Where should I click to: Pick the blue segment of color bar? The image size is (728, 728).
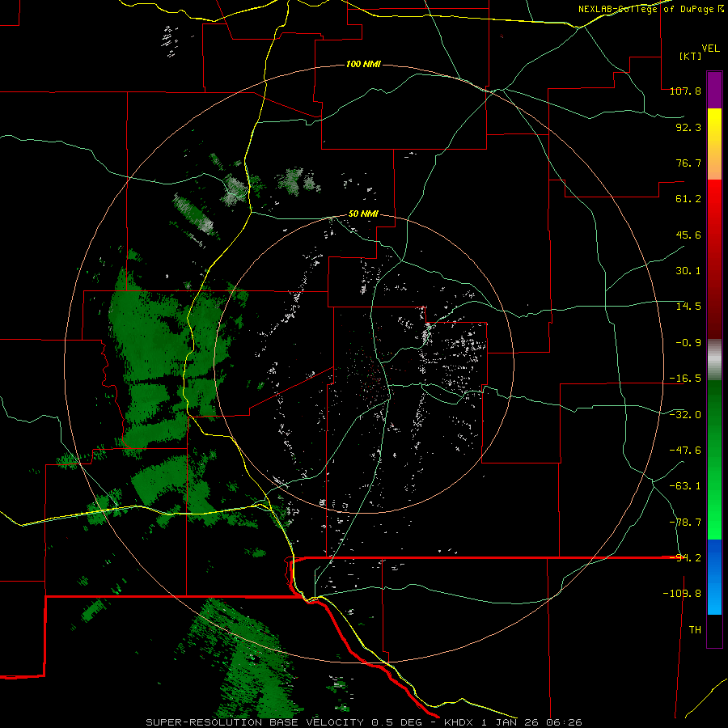coord(714,577)
